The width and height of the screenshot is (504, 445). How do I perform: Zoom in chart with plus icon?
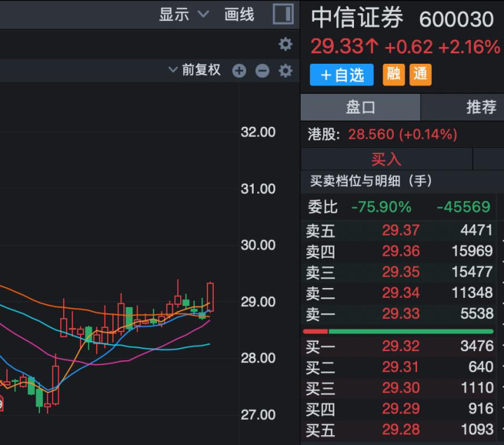(x=239, y=71)
